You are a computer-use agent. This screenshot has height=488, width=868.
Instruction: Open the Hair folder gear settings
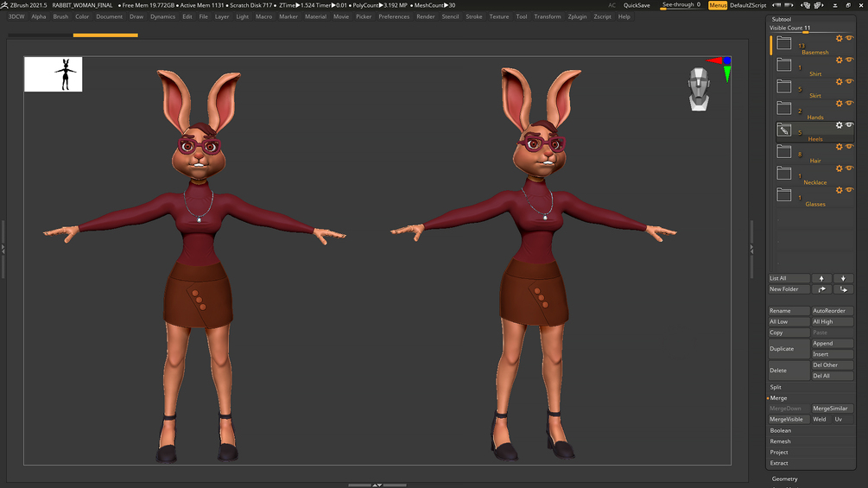pyautogui.click(x=839, y=147)
